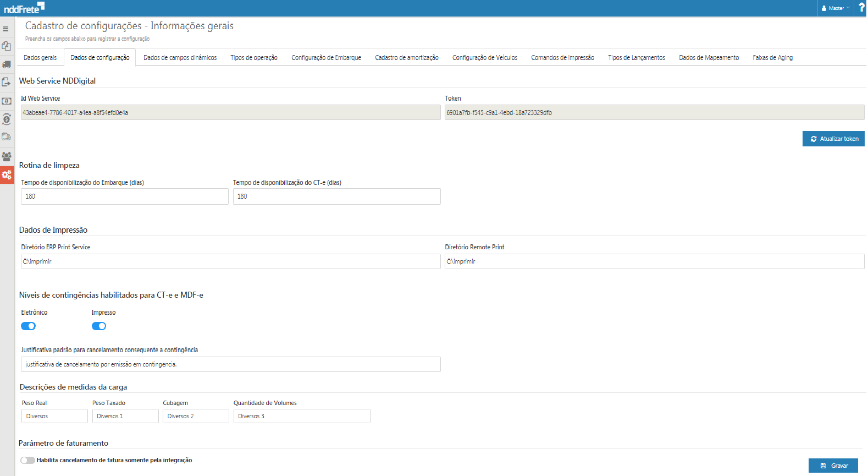868x476 pixels.
Task: Click the document export icon in the sidebar
Action: click(7, 83)
